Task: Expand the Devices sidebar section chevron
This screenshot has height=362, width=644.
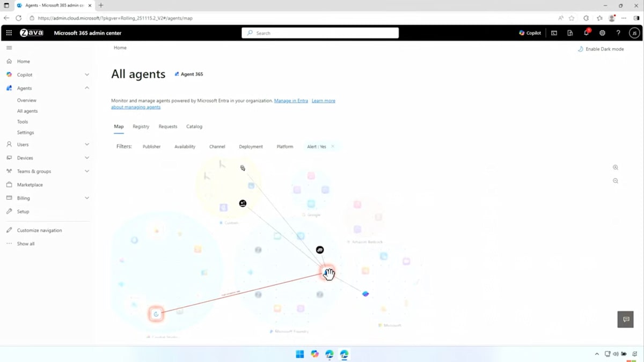Action: (87, 158)
